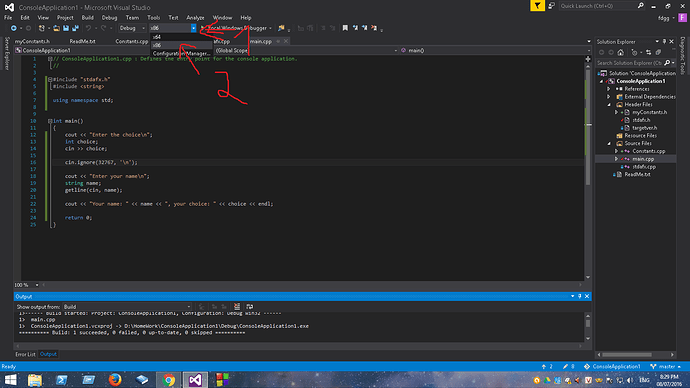Collapse the Header Files folder

(609, 105)
